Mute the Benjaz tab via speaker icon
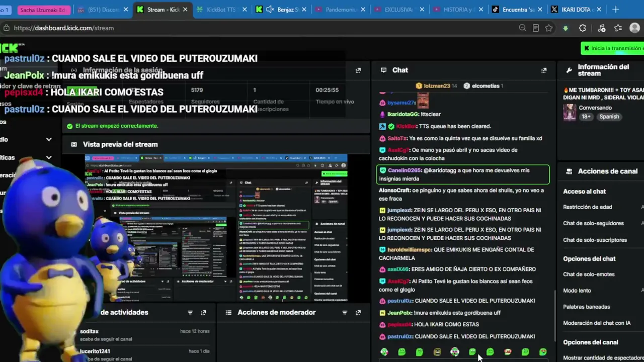This screenshot has height=362, width=644. pyautogui.click(x=270, y=10)
